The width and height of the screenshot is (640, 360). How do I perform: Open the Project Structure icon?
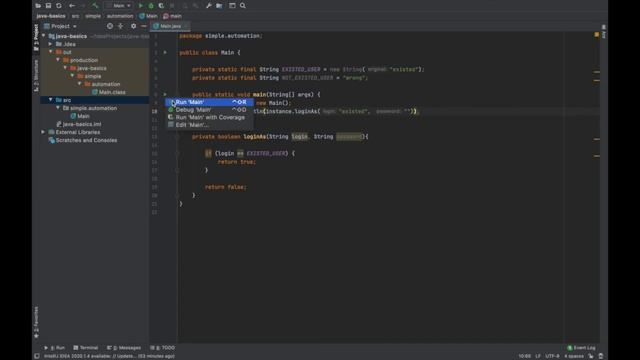pyautogui.click(x=219, y=6)
